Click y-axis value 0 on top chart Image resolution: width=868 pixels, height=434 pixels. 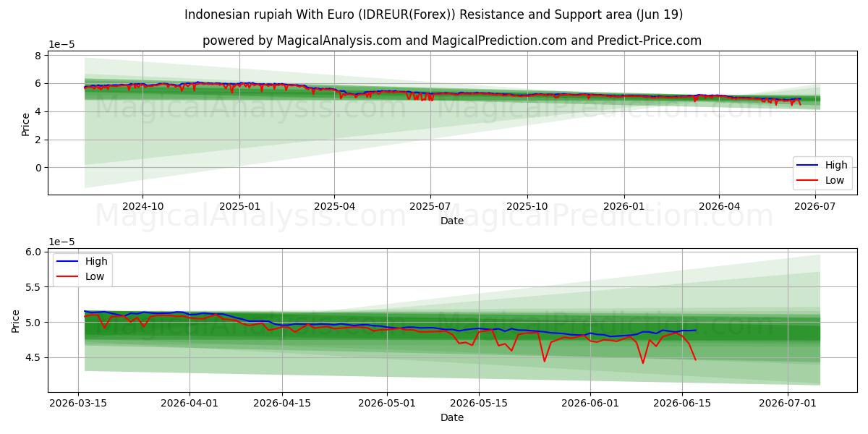coord(39,168)
